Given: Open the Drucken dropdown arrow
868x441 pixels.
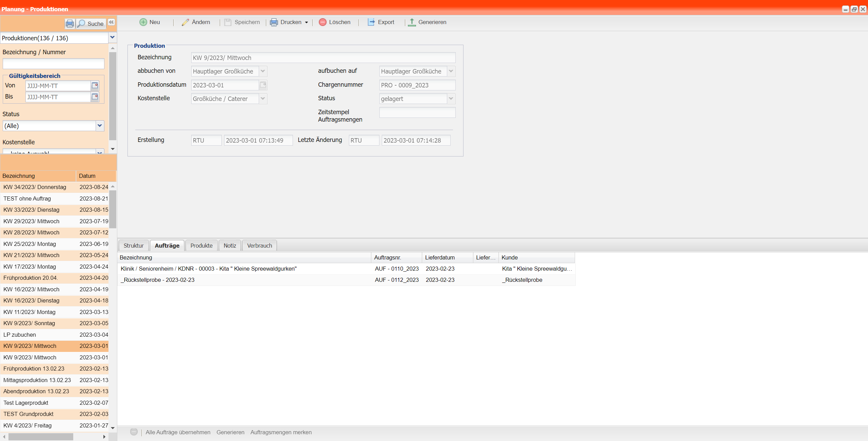Looking at the screenshot, I should pyautogui.click(x=307, y=23).
